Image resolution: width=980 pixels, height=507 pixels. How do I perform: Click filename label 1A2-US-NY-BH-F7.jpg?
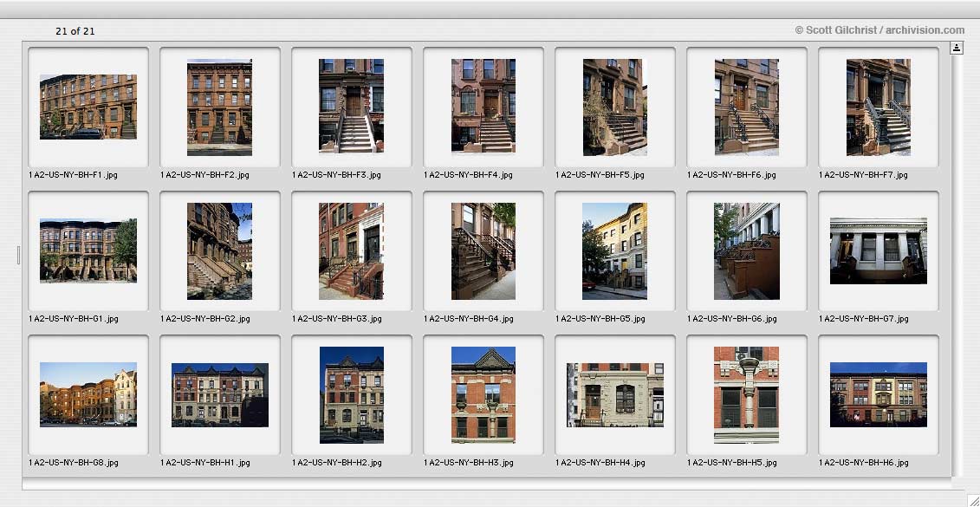[864, 175]
